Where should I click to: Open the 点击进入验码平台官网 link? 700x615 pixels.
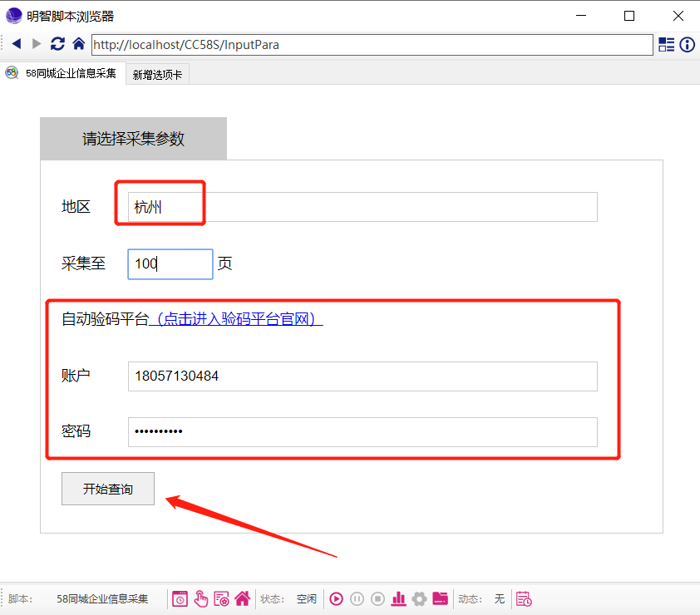(236, 319)
